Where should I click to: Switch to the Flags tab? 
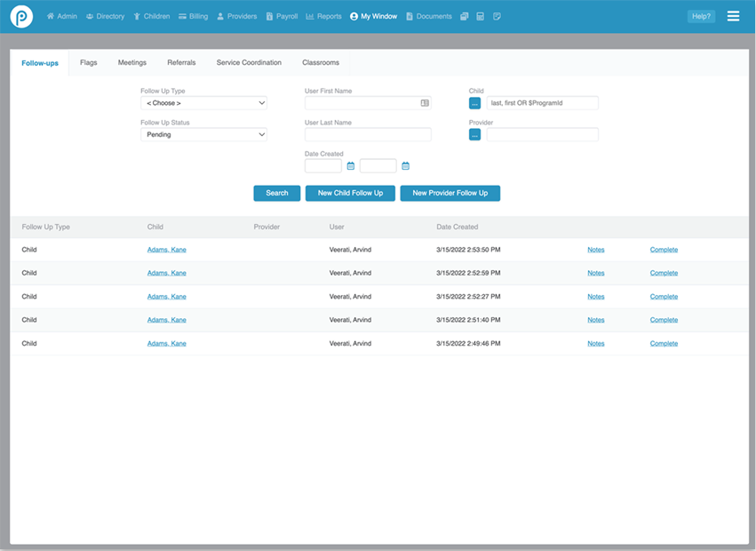(88, 63)
